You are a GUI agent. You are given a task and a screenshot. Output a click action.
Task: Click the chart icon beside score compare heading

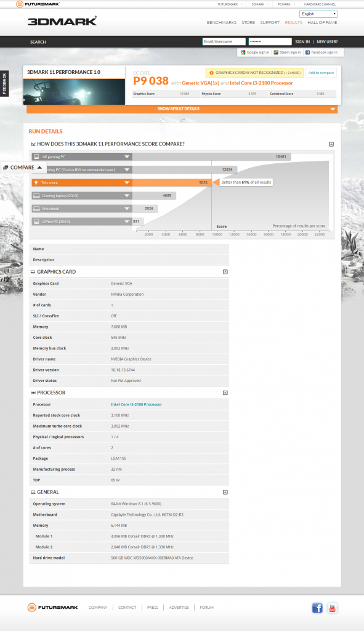click(x=33, y=144)
